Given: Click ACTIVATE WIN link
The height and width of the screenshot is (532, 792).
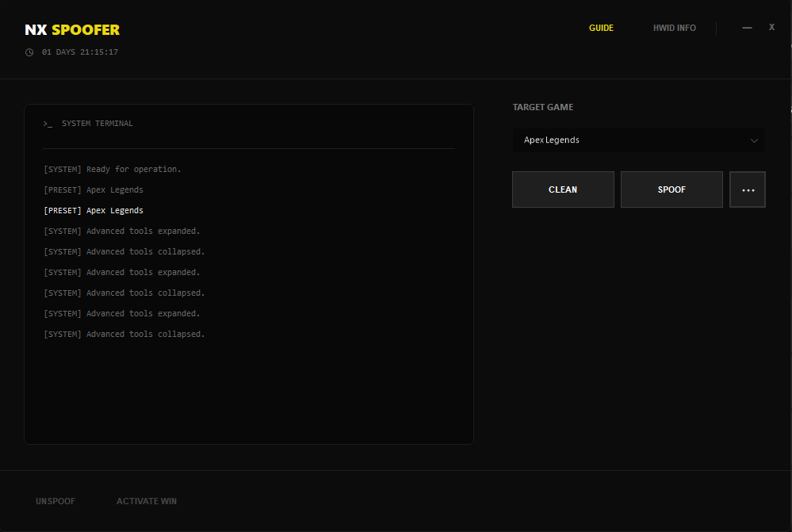Looking at the screenshot, I should (x=147, y=501).
